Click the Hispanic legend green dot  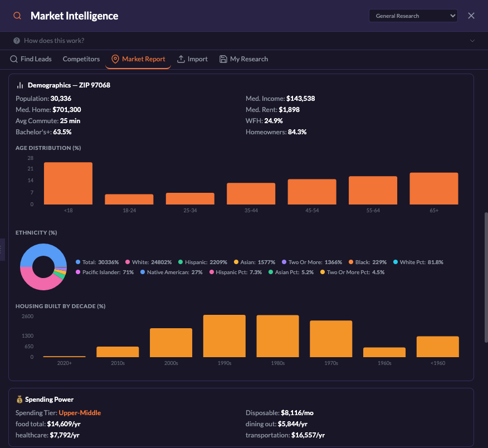[x=180, y=262]
